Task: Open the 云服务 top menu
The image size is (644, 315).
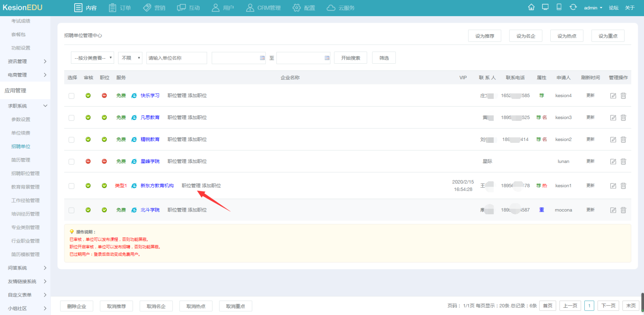Action: click(340, 8)
